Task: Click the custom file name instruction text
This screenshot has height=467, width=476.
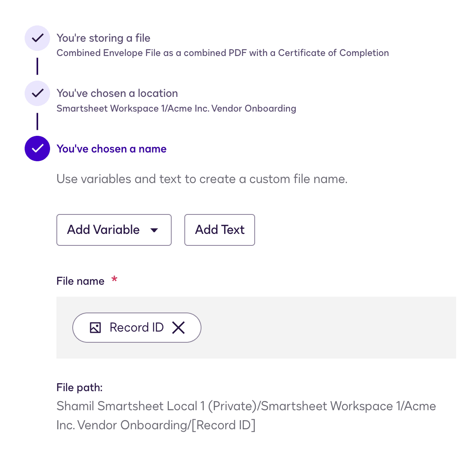Action: click(x=202, y=179)
